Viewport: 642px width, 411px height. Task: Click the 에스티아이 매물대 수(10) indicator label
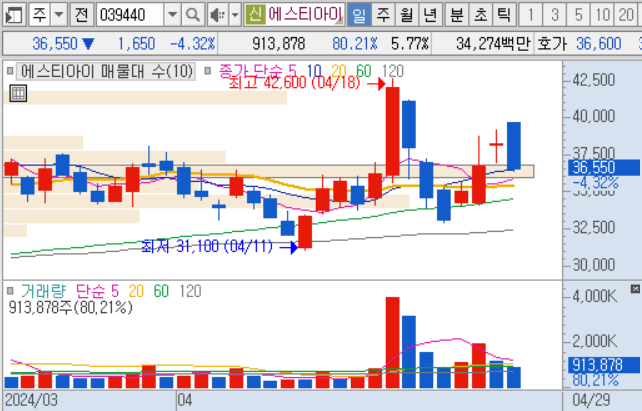[106, 72]
